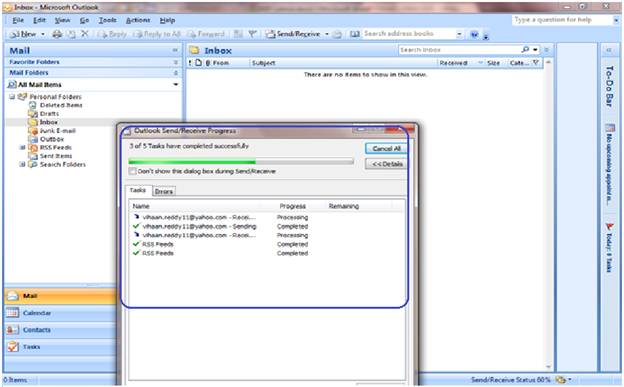
Task: Open the Outbox folder
Action: pyautogui.click(x=52, y=139)
